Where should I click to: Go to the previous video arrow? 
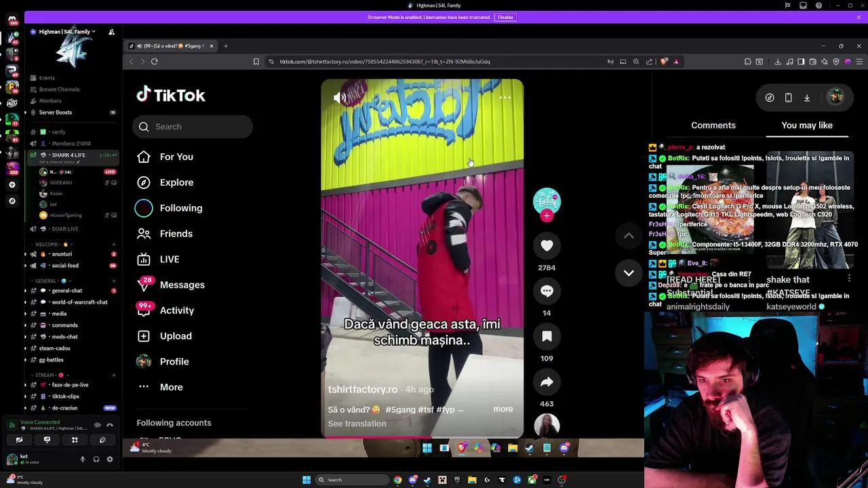(x=629, y=236)
